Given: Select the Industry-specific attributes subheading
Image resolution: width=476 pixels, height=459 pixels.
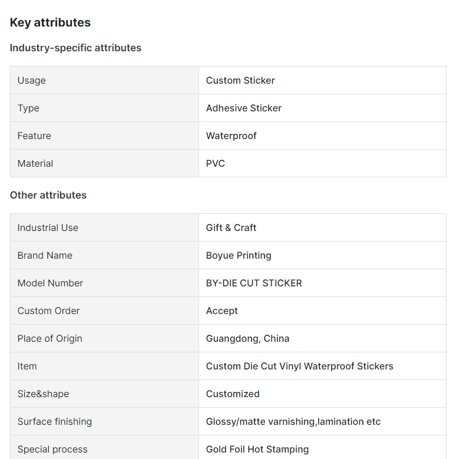Looking at the screenshot, I should [75, 48].
